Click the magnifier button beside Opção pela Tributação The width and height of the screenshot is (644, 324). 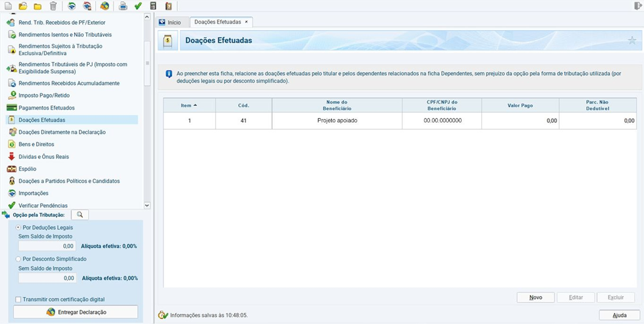tap(80, 215)
